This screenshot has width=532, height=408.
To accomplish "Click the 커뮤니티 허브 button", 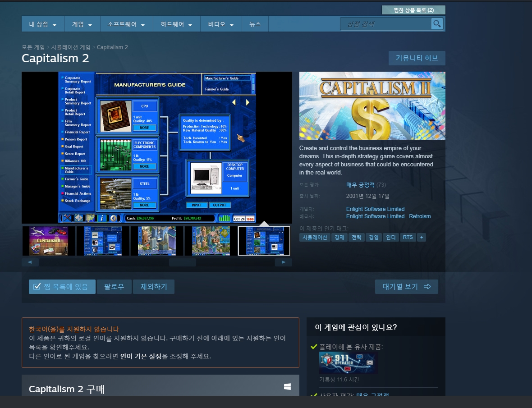I will [x=417, y=58].
